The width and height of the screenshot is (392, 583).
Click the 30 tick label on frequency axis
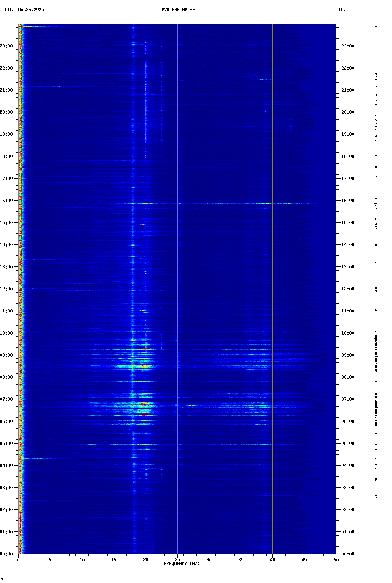coord(209,560)
